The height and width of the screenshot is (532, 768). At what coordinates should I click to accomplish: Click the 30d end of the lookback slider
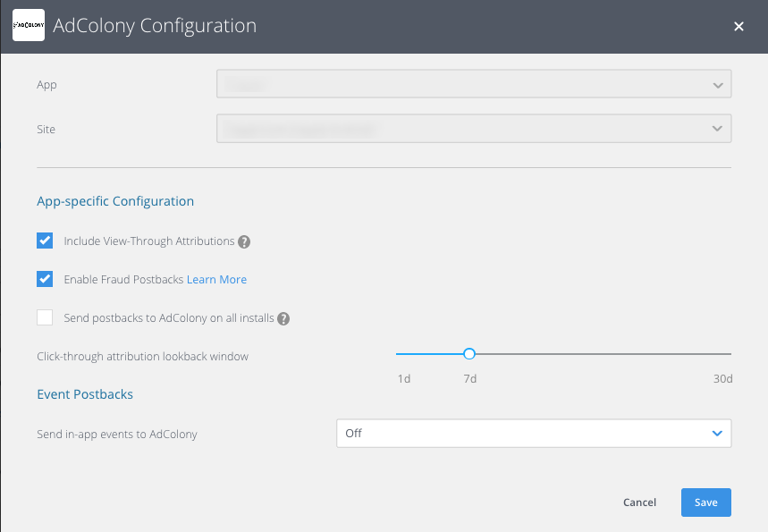click(730, 354)
